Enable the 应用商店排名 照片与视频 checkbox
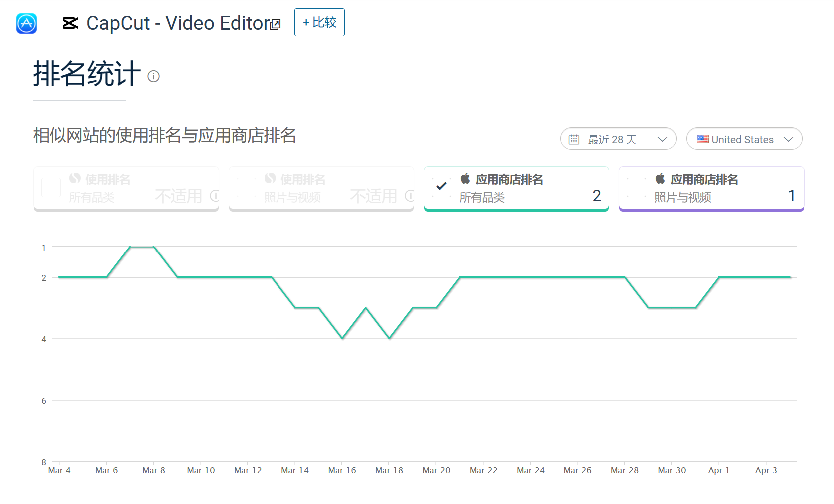834x504 pixels. pyautogui.click(x=636, y=188)
